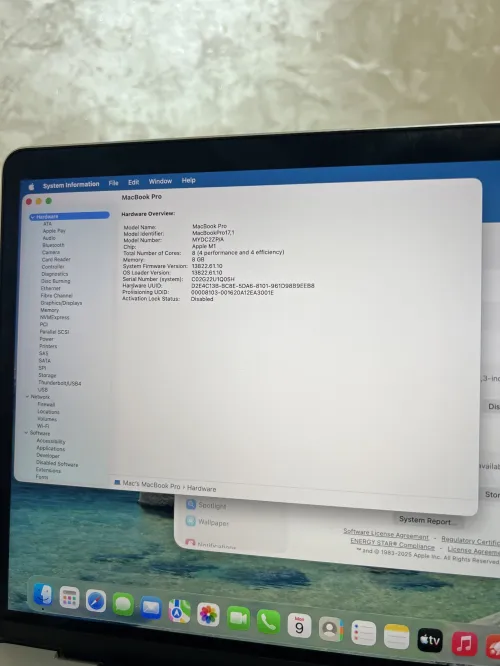Viewport: 500px width, 666px height.
Task: Select Thunderbolt/USB4 in the sidebar
Action: point(59,383)
